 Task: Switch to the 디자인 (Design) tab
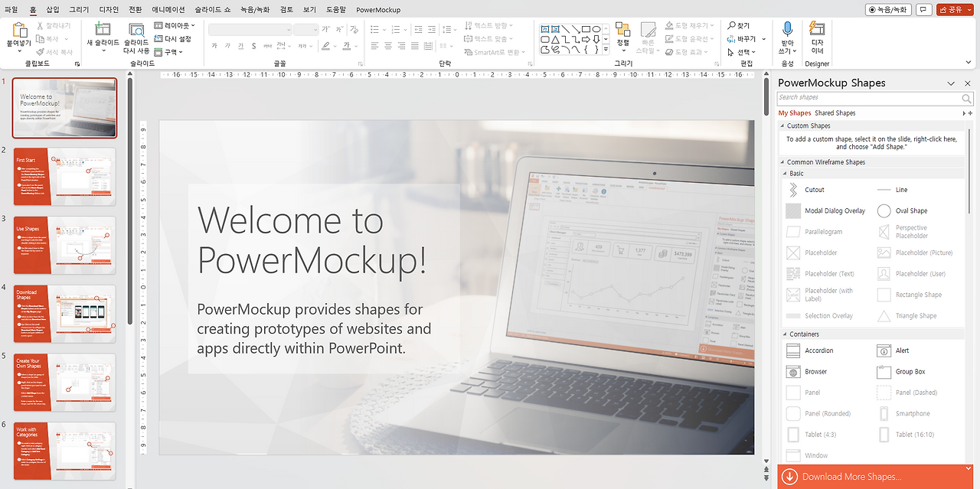pyautogui.click(x=109, y=10)
